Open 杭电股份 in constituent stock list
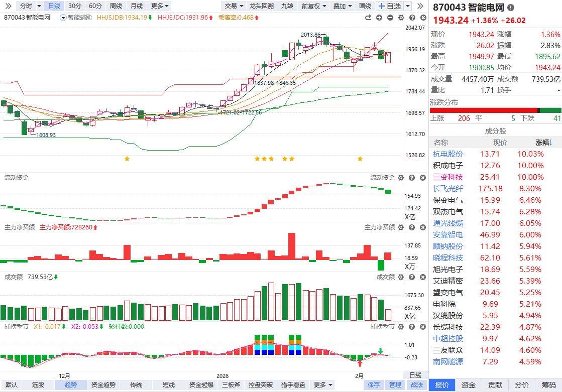 (x=448, y=154)
